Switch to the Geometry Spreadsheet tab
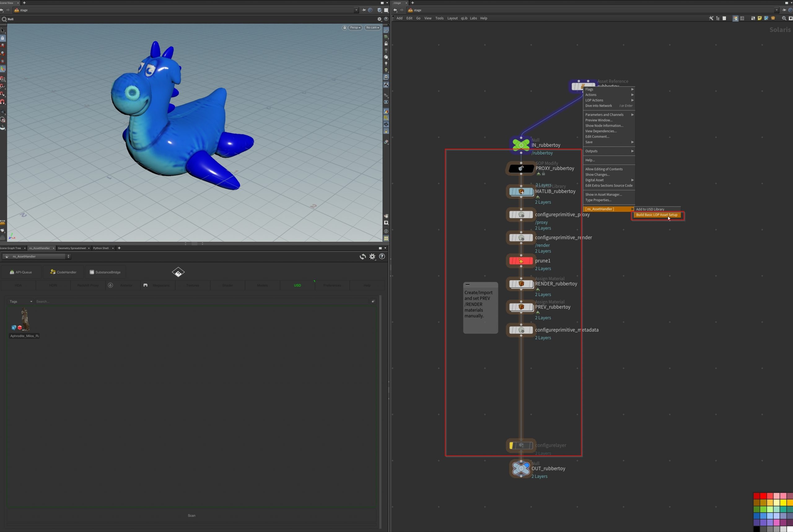The image size is (793, 532). coord(72,248)
